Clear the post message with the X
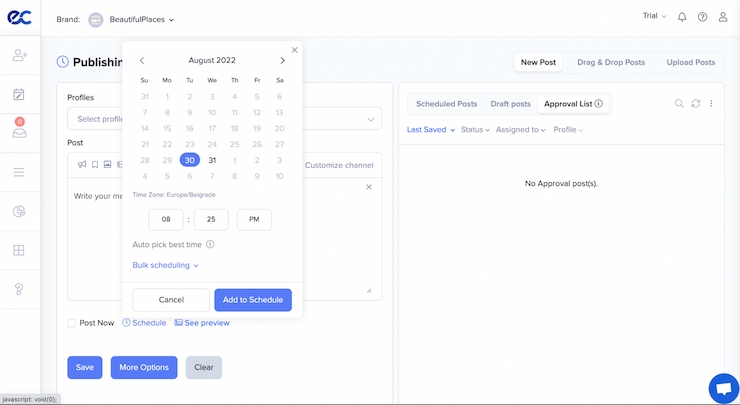The width and height of the screenshot is (740, 405). [369, 187]
